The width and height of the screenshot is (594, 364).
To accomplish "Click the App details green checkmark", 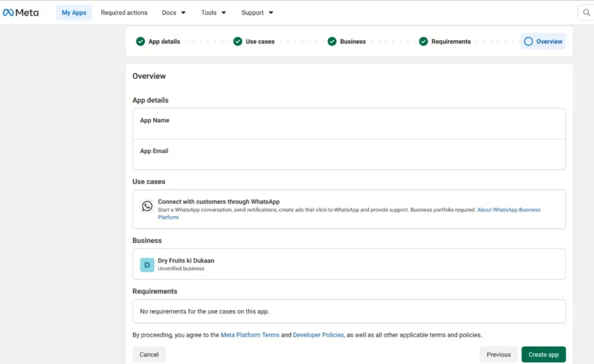I will pos(140,42).
